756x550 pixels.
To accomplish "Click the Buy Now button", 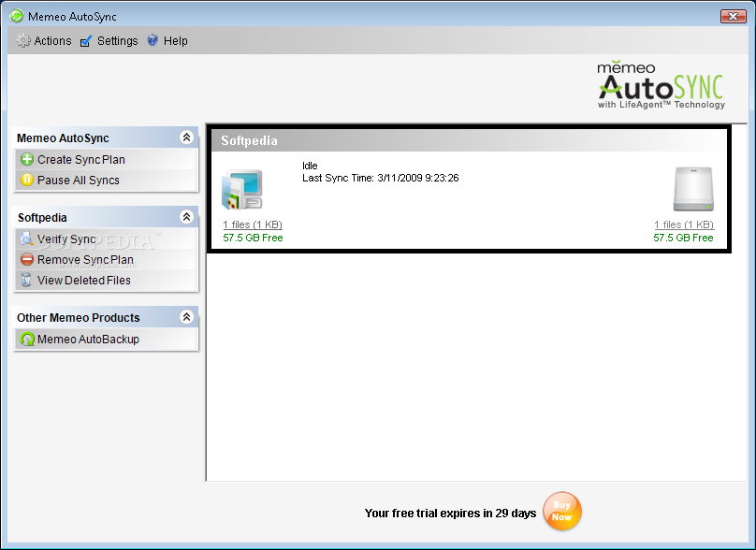I will [562, 511].
